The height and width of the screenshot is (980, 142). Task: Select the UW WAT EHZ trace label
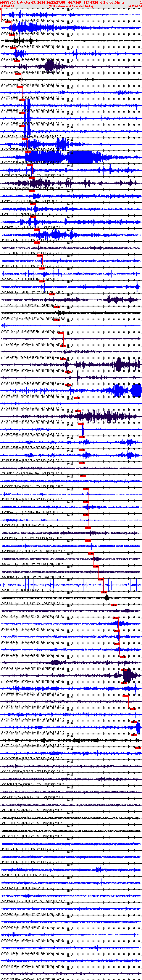33,149
